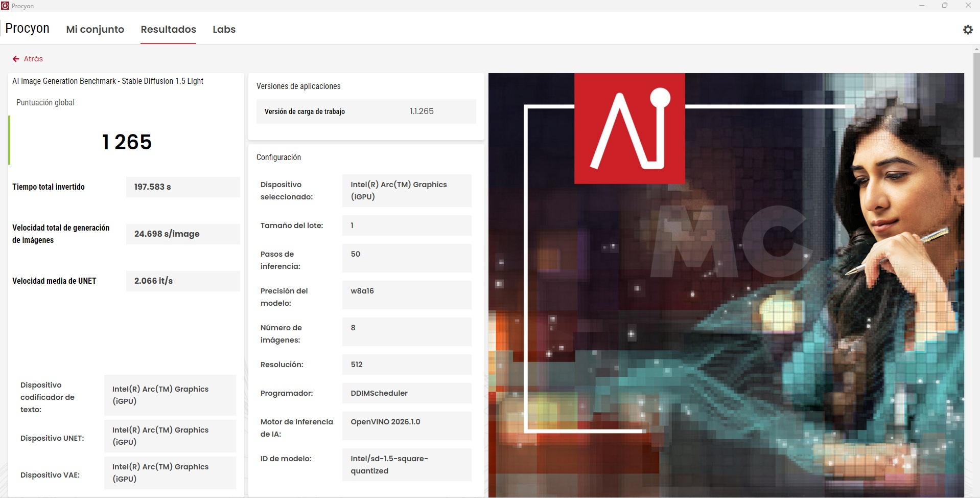Click the Número de imágenes label

click(x=281, y=334)
